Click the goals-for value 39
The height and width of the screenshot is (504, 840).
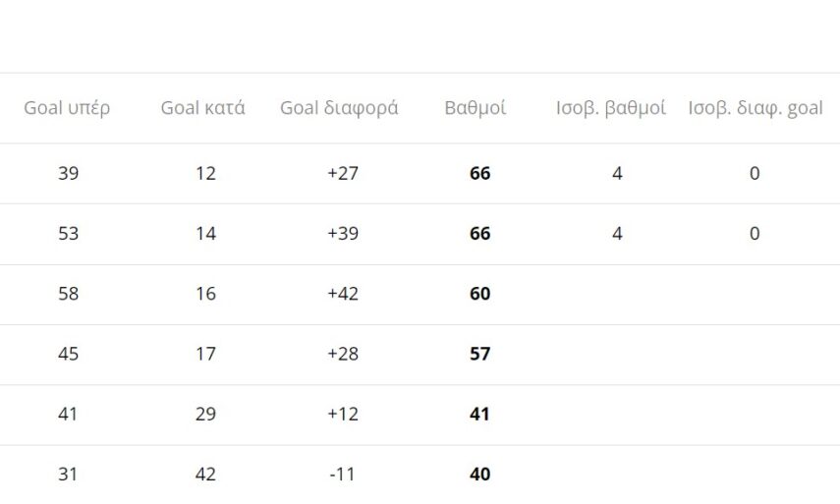pyautogui.click(x=68, y=174)
